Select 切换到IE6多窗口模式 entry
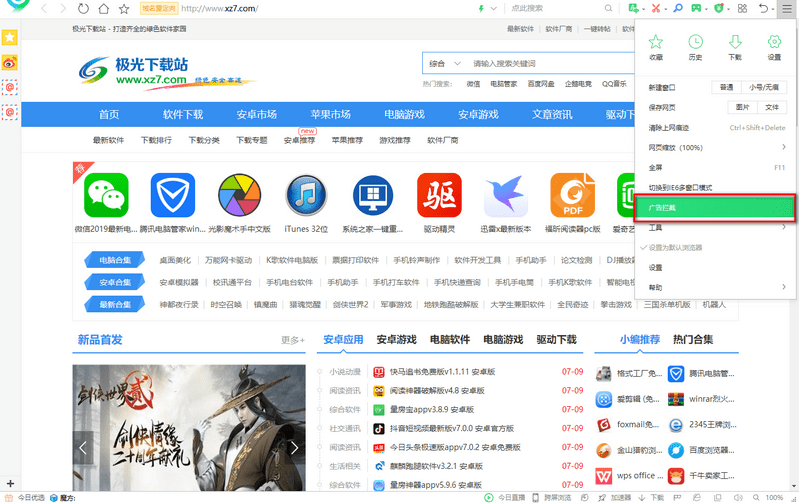The image size is (799, 503). pyautogui.click(x=715, y=188)
